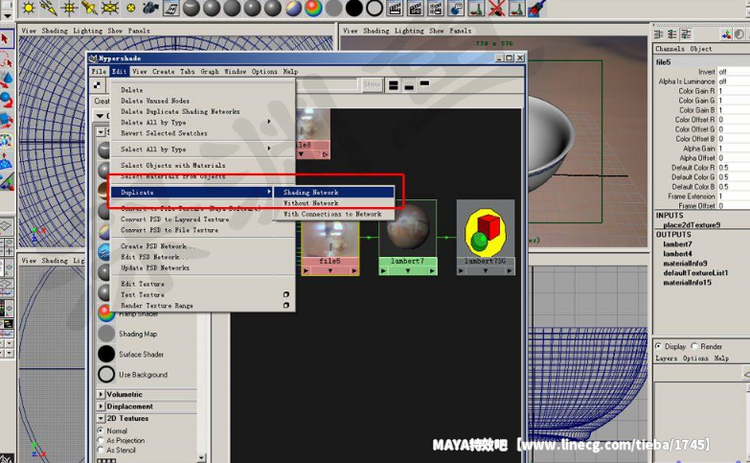Open option box for Render Texture Range

click(x=286, y=305)
